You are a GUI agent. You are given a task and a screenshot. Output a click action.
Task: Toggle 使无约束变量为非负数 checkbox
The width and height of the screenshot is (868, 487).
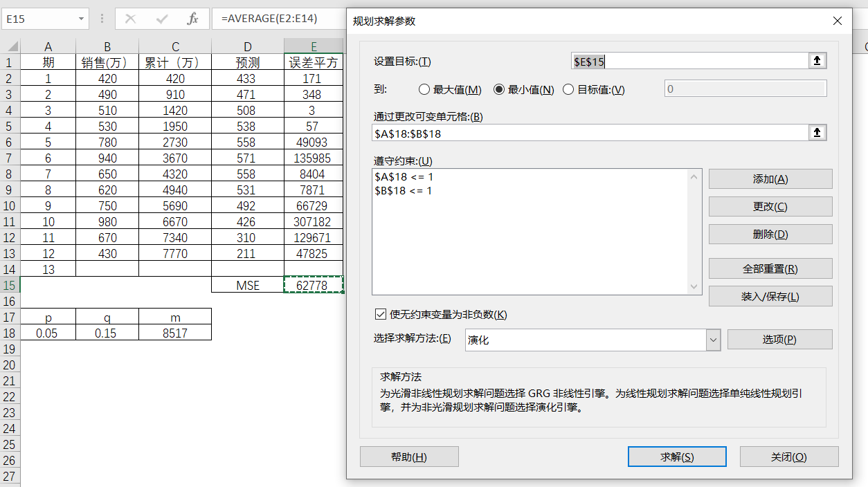pyautogui.click(x=380, y=314)
